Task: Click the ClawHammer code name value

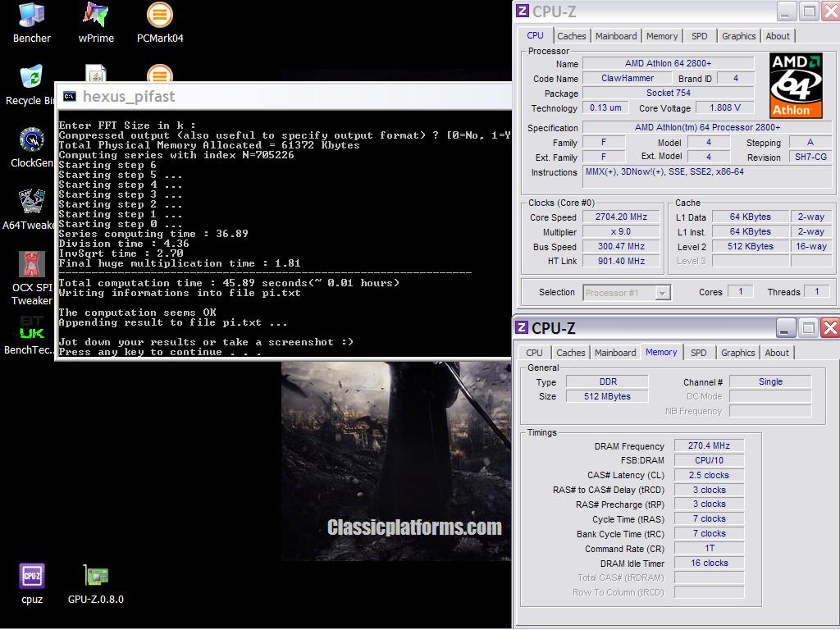Action: pos(628,78)
